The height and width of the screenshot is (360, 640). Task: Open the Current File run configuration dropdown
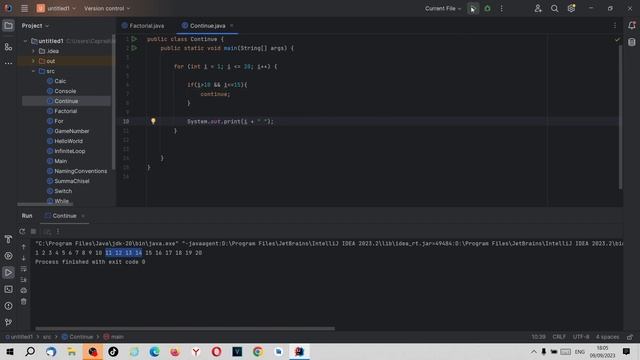[443, 8]
